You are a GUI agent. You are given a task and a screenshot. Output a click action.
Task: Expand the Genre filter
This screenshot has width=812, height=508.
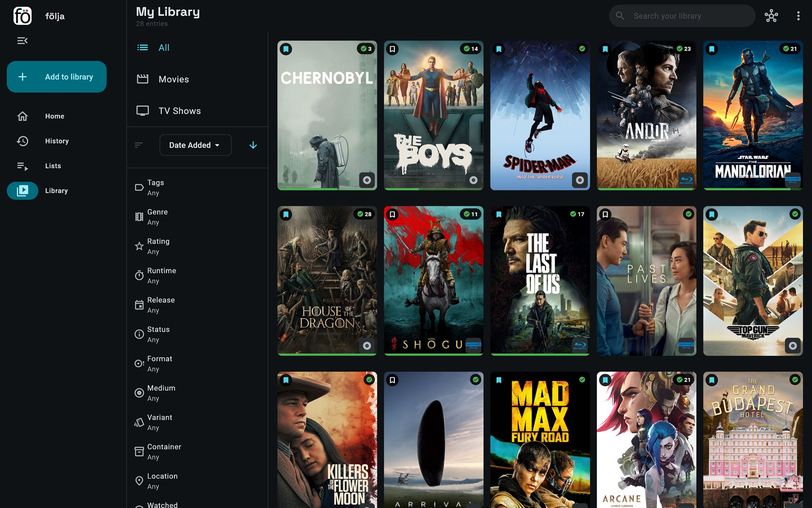197,217
